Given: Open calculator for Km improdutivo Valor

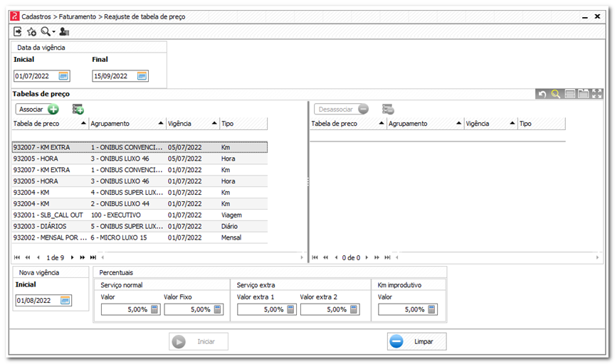Looking at the screenshot, I should click(x=431, y=309).
